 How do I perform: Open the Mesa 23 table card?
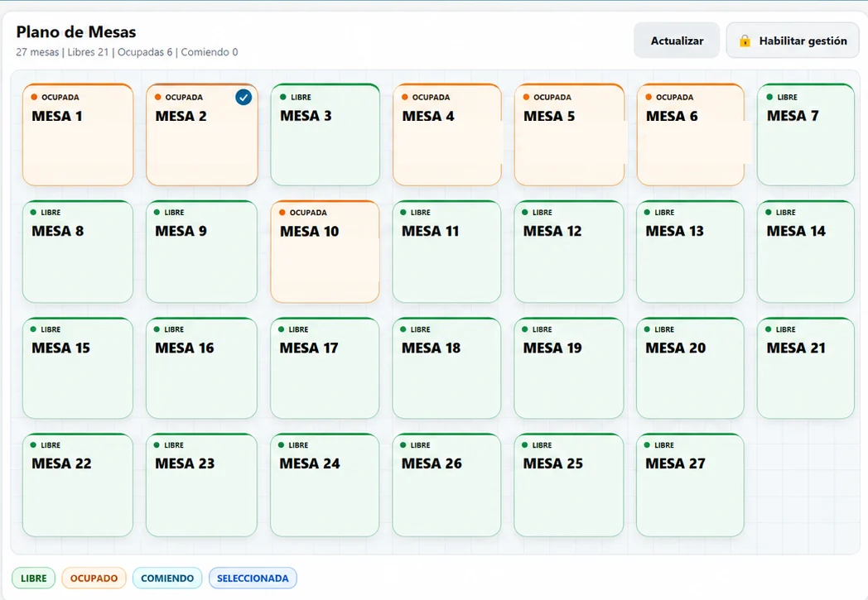tap(202, 485)
